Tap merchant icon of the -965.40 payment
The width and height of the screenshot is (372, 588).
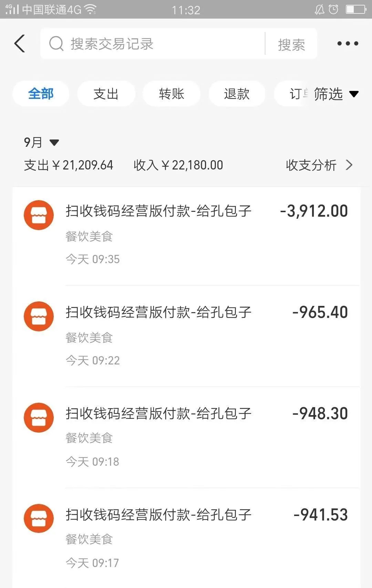point(39,316)
